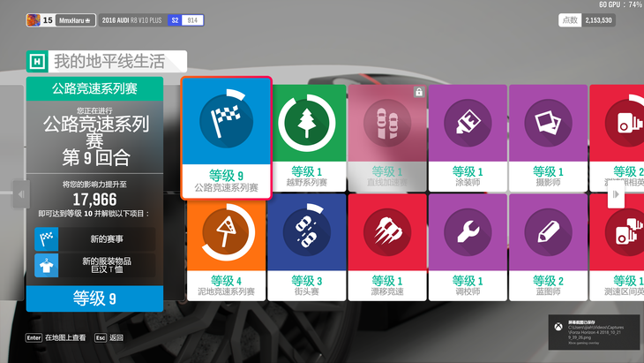Click the Xbox icon in the screenshot notification
This screenshot has height=363, width=644.
[558, 327]
